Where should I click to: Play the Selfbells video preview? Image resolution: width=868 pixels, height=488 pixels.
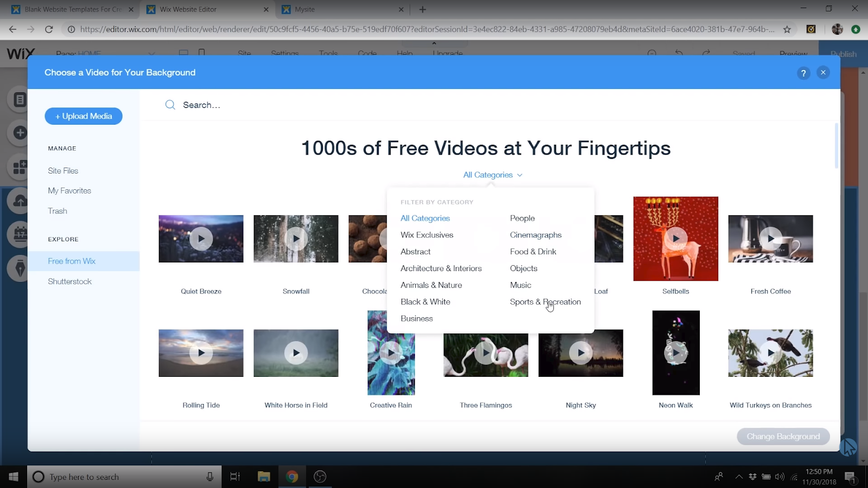pyautogui.click(x=676, y=239)
